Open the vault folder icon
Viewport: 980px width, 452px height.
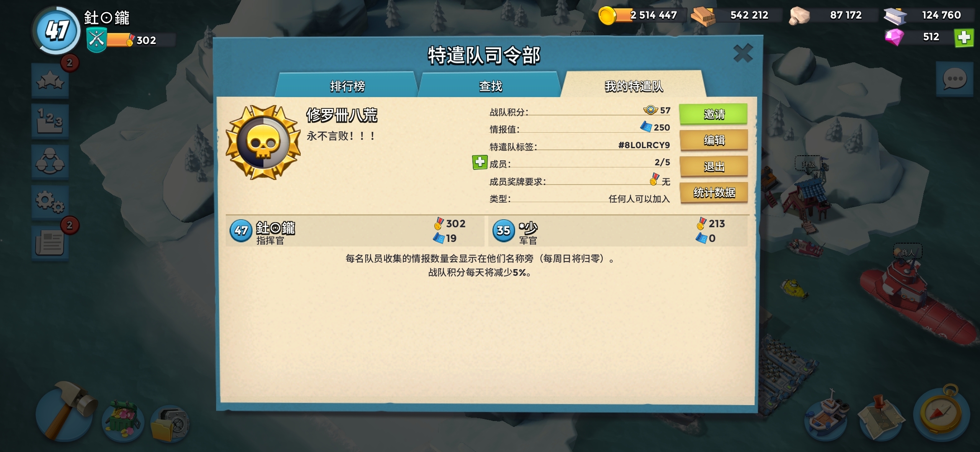click(170, 424)
